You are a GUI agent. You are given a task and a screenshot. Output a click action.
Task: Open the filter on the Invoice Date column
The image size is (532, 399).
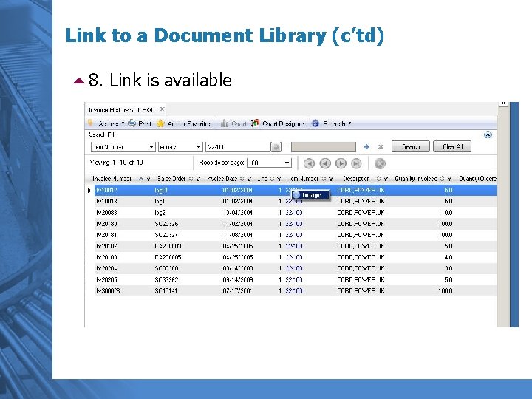(249, 179)
